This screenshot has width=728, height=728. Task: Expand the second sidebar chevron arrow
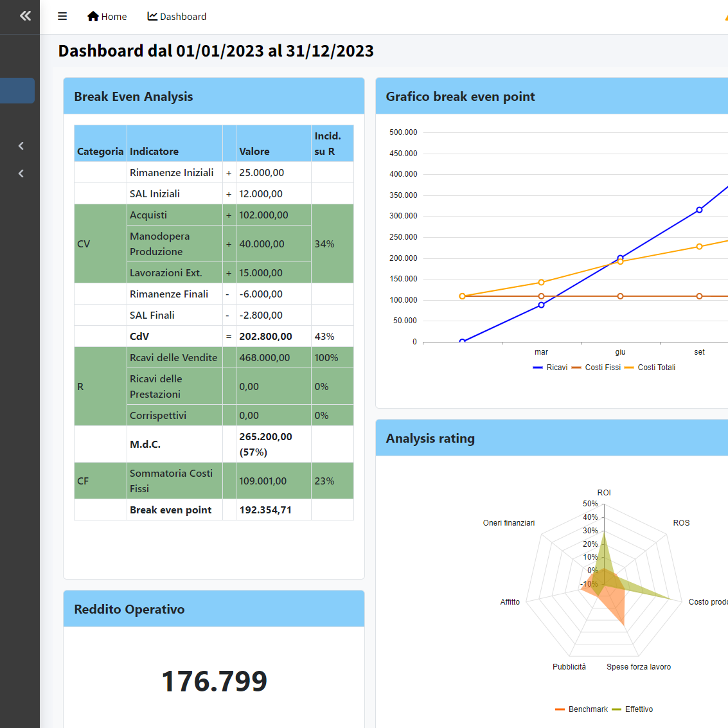(21, 173)
